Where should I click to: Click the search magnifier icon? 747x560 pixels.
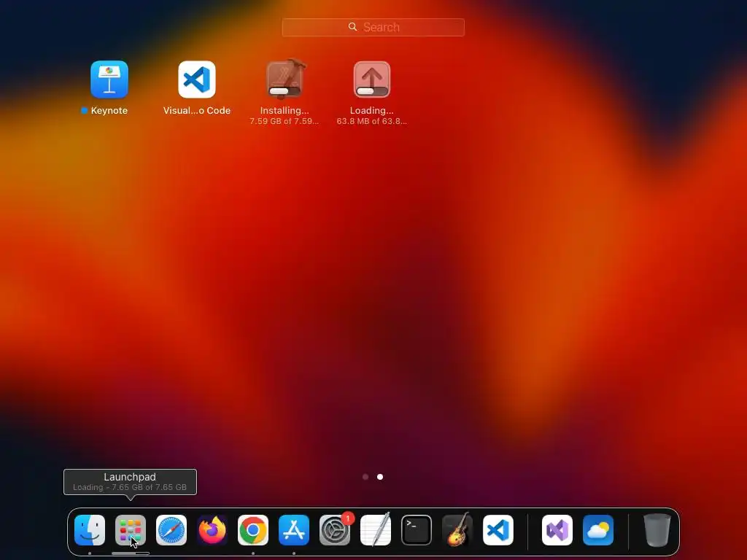pyautogui.click(x=352, y=27)
